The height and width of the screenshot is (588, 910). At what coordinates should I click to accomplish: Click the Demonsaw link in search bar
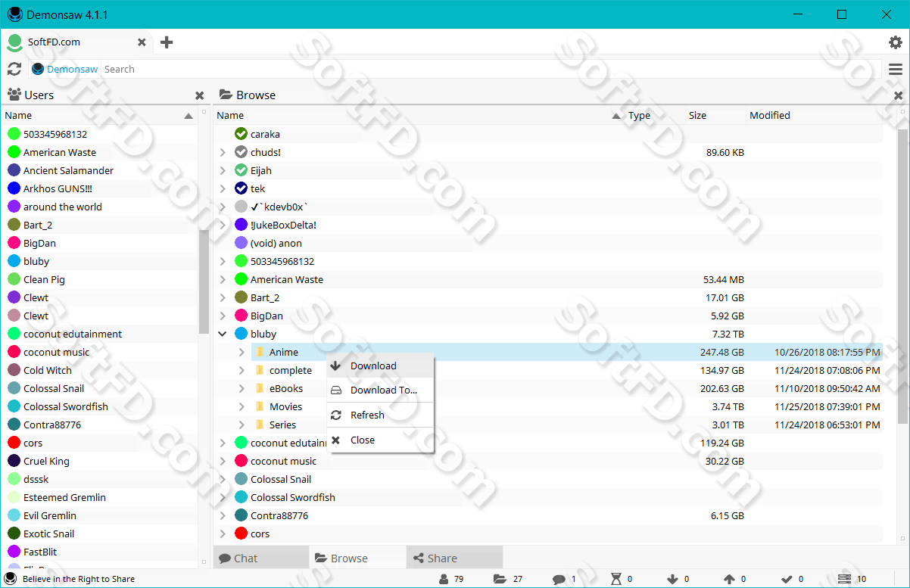click(x=72, y=69)
